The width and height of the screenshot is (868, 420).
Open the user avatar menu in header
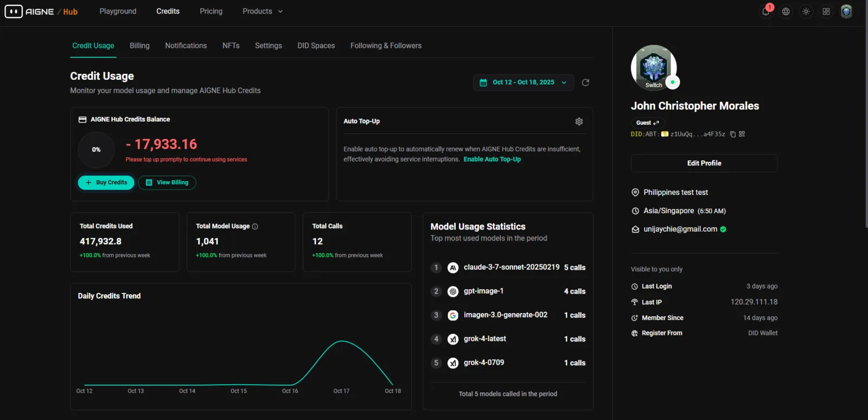(x=846, y=11)
